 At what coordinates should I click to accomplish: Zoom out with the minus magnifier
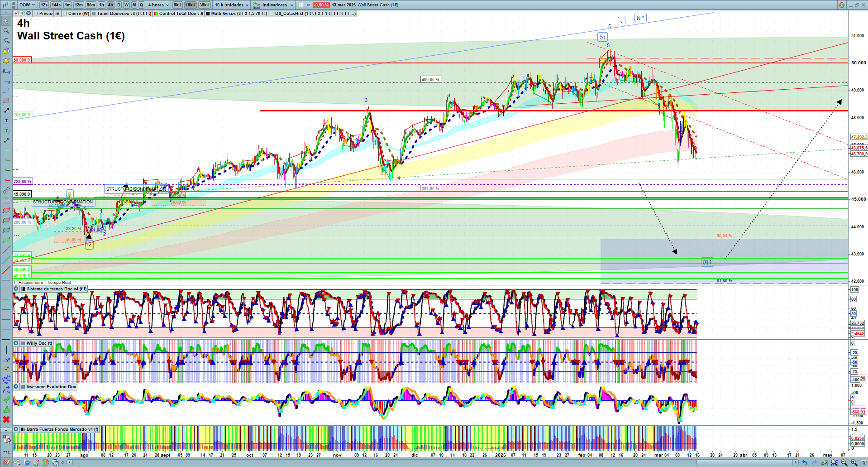(x=844, y=462)
